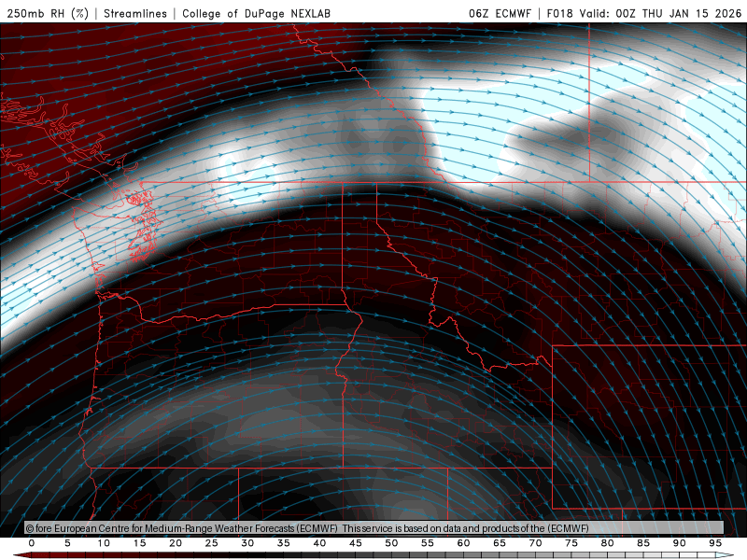747x560 pixels.
Task: Click the "F018" forecast hour label
Action: [x=559, y=13]
